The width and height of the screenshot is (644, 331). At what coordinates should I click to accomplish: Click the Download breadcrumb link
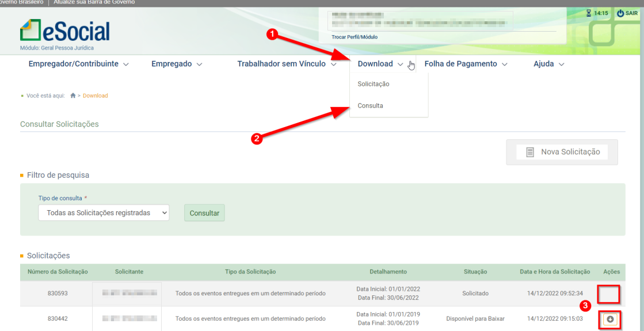pos(96,96)
